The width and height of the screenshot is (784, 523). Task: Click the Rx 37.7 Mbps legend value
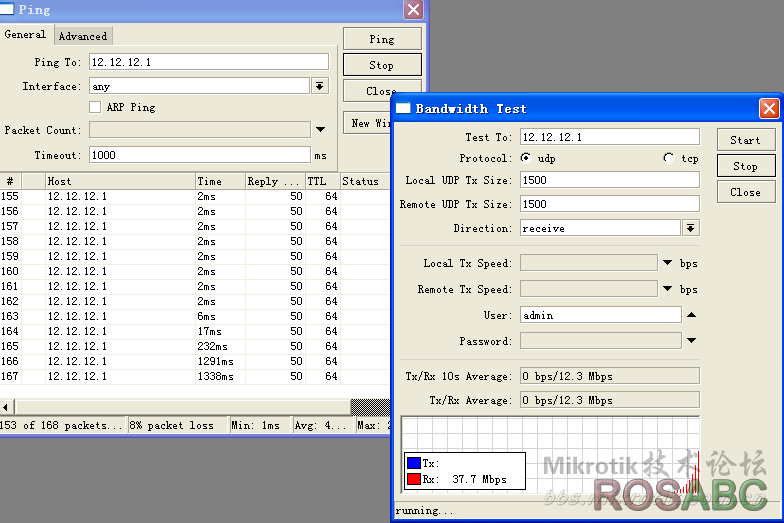tap(479, 479)
